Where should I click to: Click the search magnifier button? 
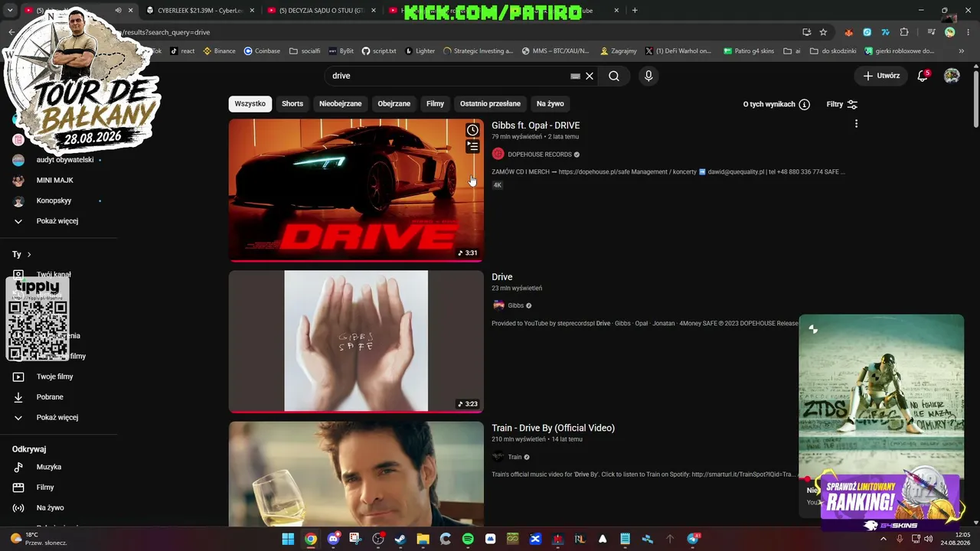tap(614, 76)
